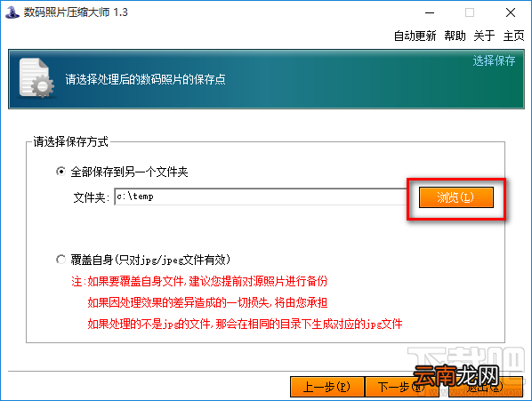
Task: Minimize the 数码照片压缩大师 window
Action: pyautogui.click(x=430, y=12)
